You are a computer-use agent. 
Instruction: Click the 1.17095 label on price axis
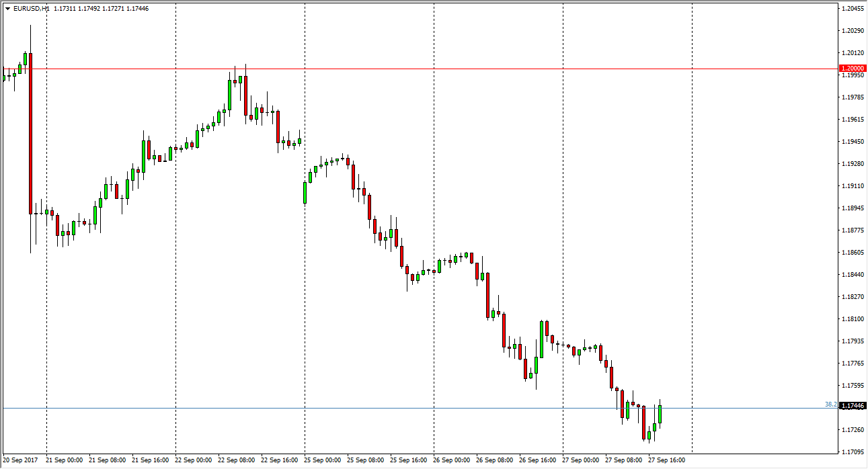[853, 452]
